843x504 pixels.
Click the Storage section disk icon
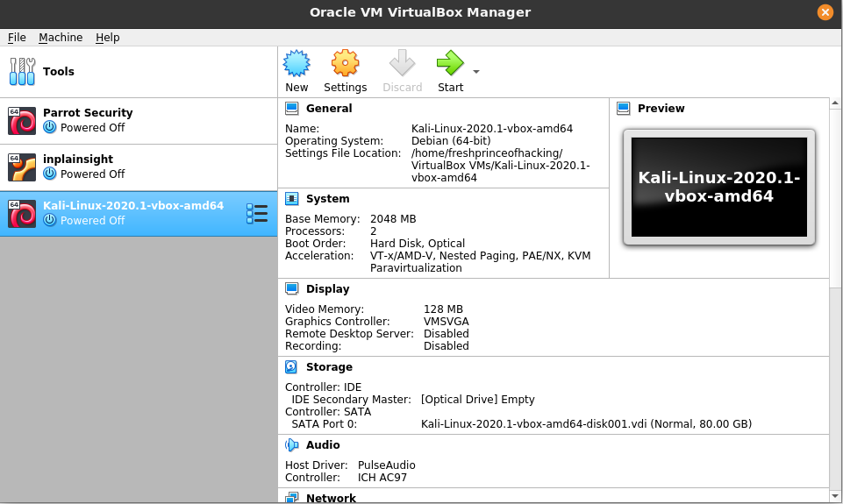[x=291, y=367]
